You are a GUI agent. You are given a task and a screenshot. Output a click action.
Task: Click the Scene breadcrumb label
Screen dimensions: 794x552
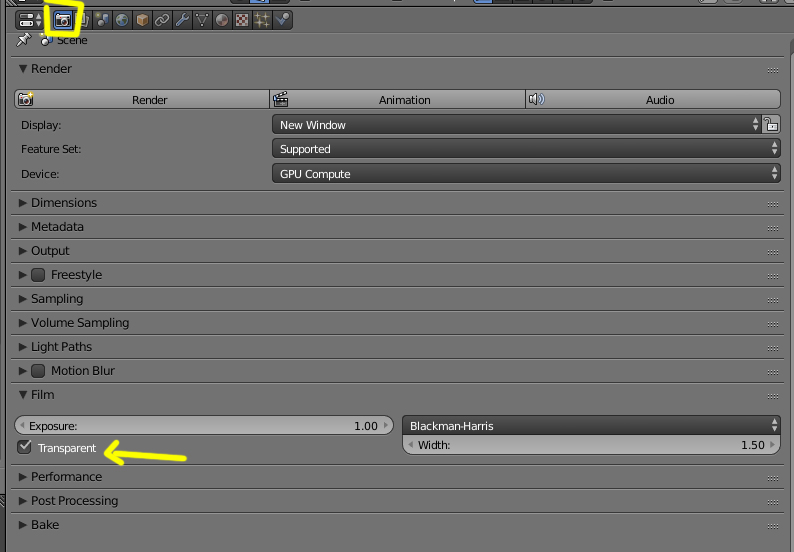(72, 41)
